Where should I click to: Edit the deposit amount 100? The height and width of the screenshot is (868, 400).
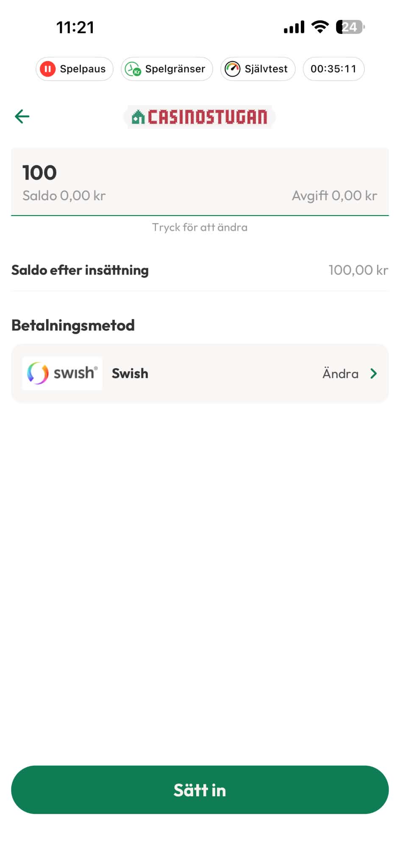[x=200, y=182]
